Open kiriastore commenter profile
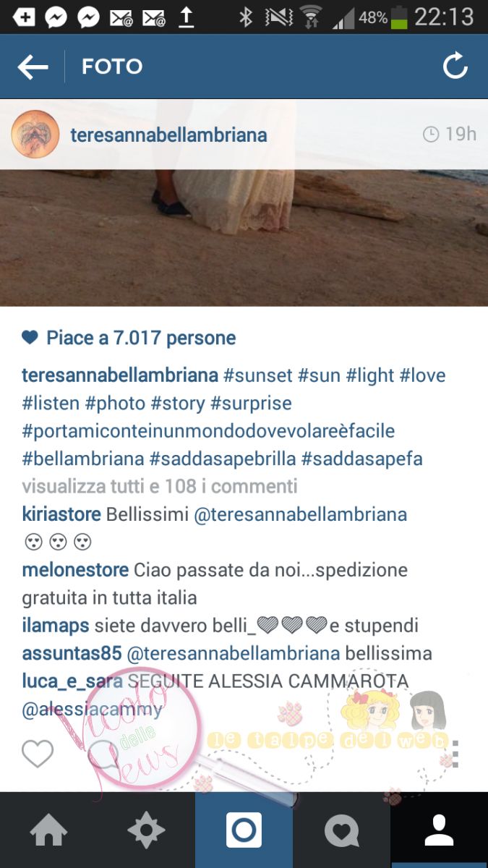488x868 pixels. [x=61, y=515]
